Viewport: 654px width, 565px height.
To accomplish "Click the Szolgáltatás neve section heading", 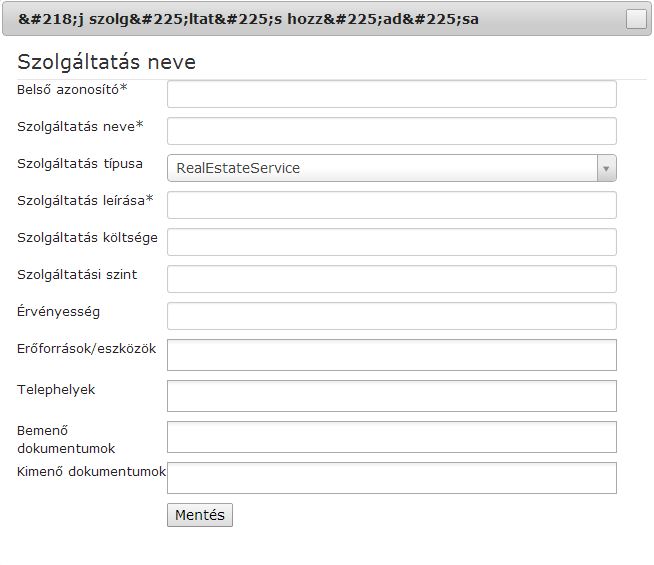I will tap(106, 62).
